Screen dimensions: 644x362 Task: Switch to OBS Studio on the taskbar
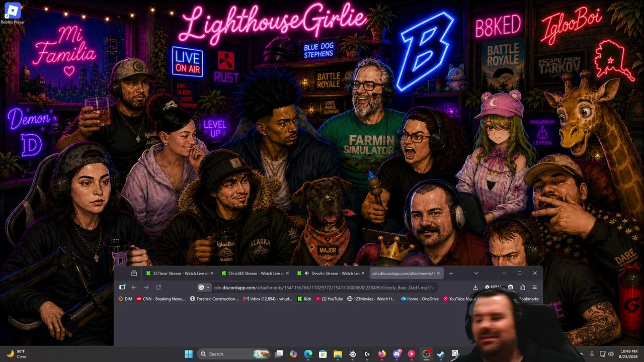click(426, 354)
